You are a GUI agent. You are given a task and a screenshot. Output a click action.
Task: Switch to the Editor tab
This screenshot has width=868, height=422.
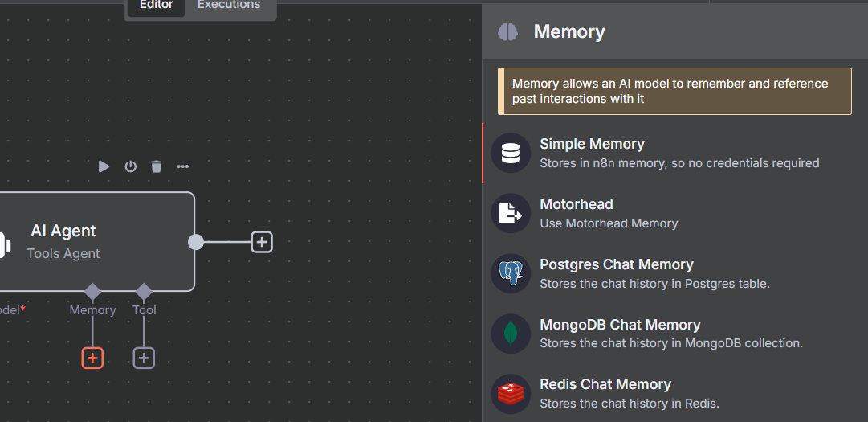coord(156,6)
